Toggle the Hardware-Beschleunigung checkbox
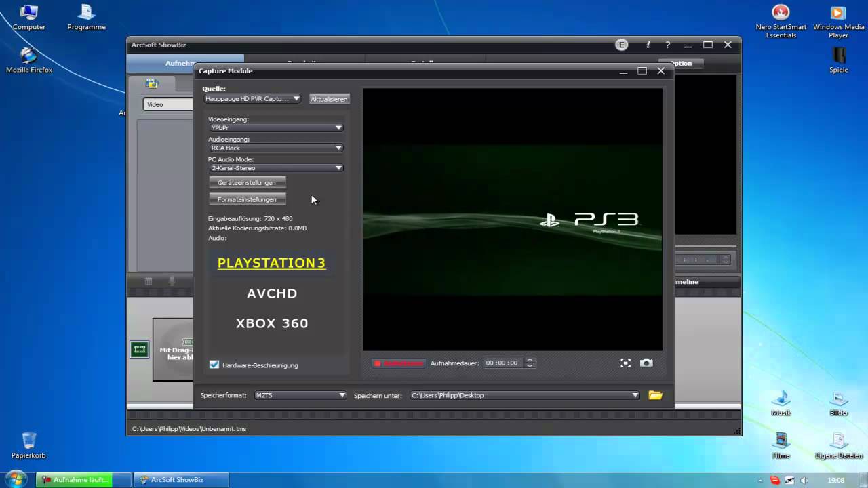The height and width of the screenshot is (488, 868). [x=214, y=365]
